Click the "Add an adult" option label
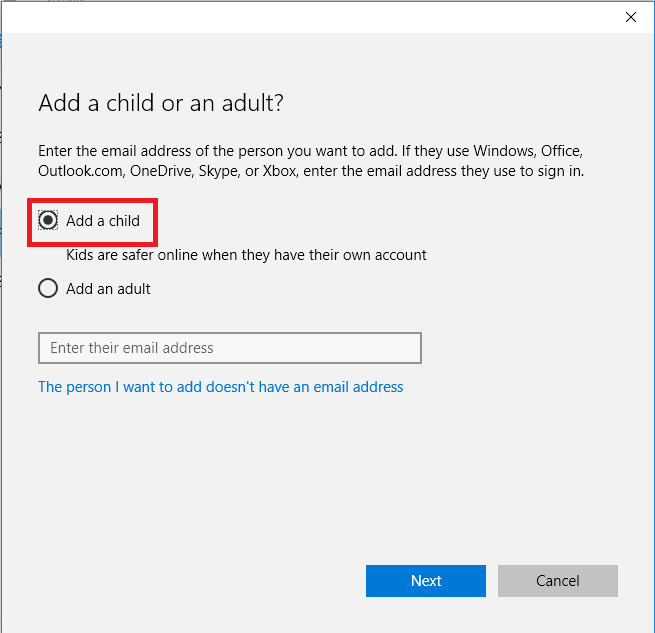Viewport: 655px width, 633px height. pyautogui.click(x=108, y=289)
